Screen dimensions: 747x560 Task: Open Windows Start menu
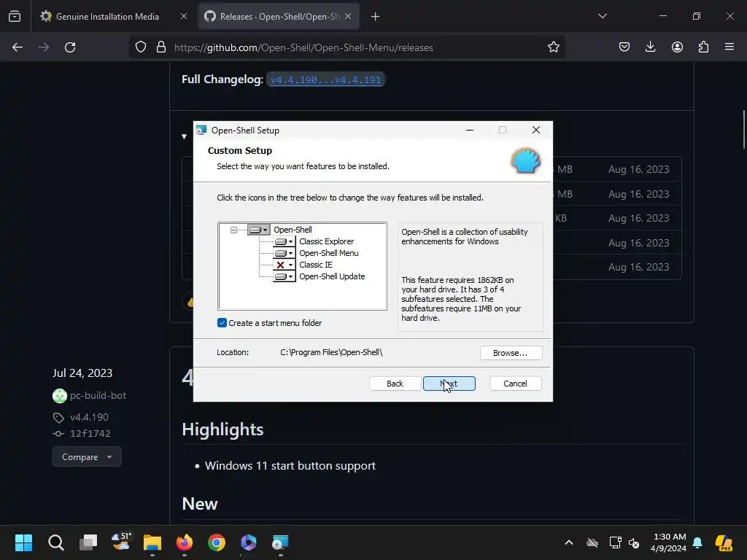23,542
